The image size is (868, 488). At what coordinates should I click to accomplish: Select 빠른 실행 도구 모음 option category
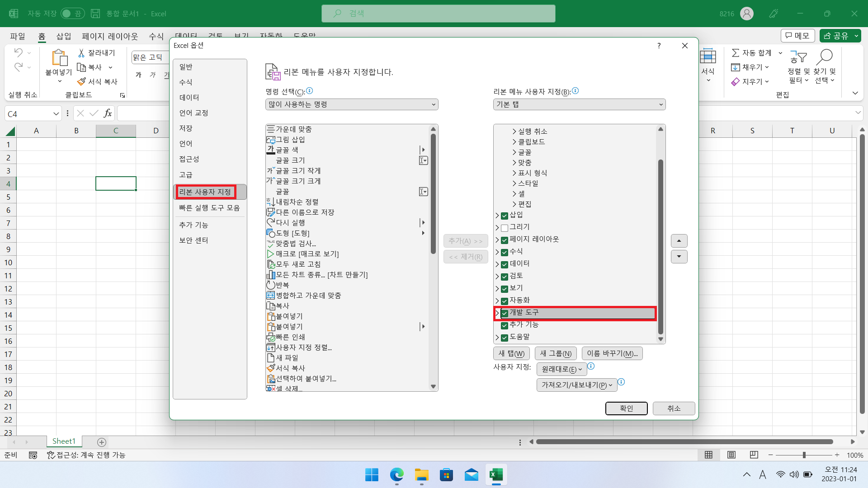click(209, 208)
